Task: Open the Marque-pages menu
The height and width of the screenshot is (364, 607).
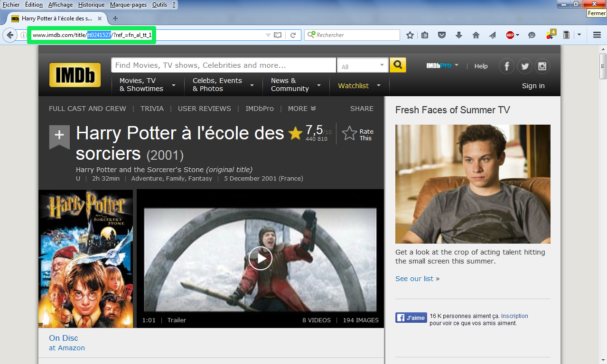Action: click(128, 5)
